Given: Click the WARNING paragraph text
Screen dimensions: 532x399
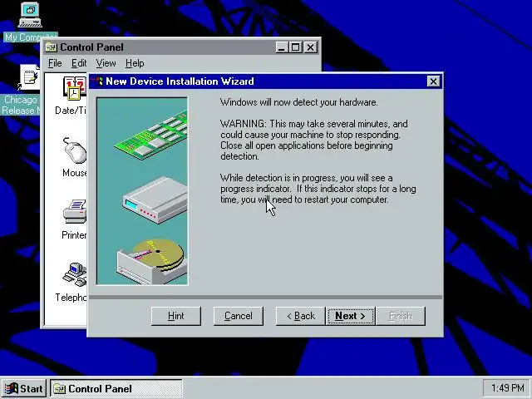Looking at the screenshot, I should click(x=314, y=140).
